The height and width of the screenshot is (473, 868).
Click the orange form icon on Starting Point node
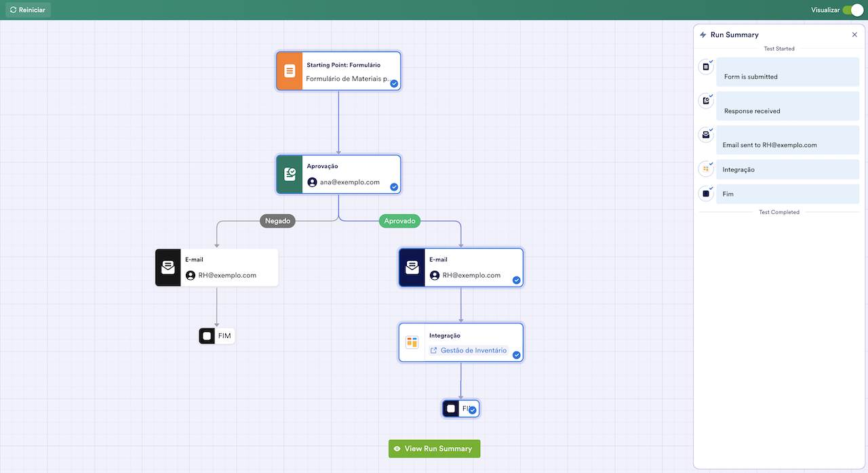tap(289, 70)
